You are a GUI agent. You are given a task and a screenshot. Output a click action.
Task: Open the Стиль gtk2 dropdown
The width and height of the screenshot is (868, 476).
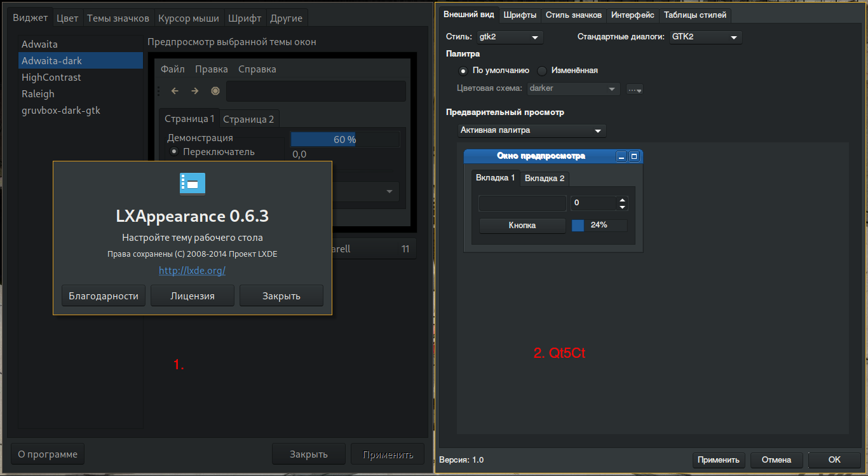click(x=510, y=37)
